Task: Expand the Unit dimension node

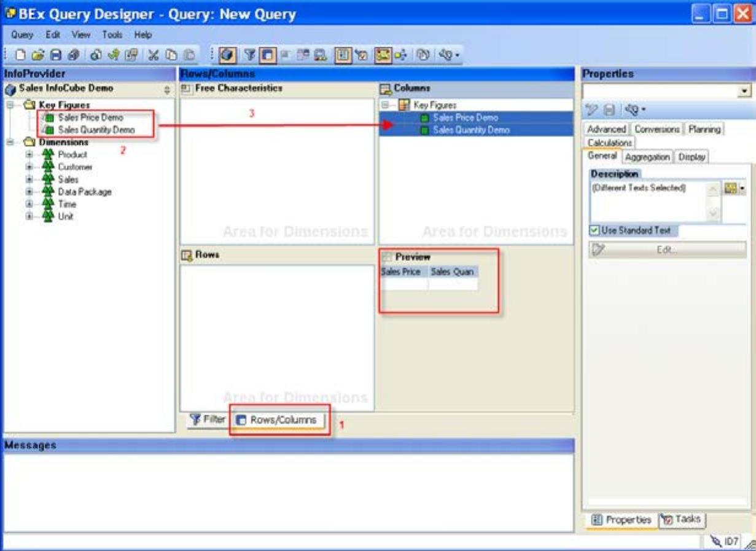Action: (29, 216)
